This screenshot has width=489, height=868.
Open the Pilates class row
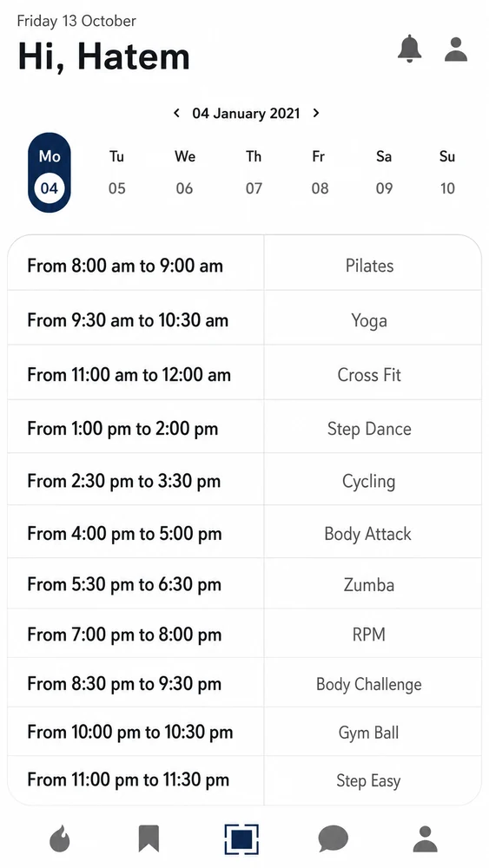point(244,265)
